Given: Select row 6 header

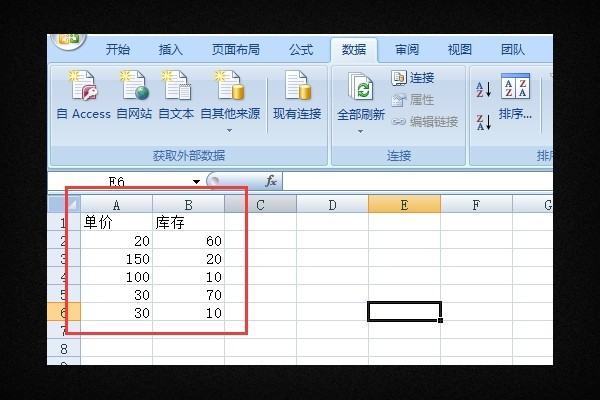Looking at the screenshot, I should click(x=64, y=313).
